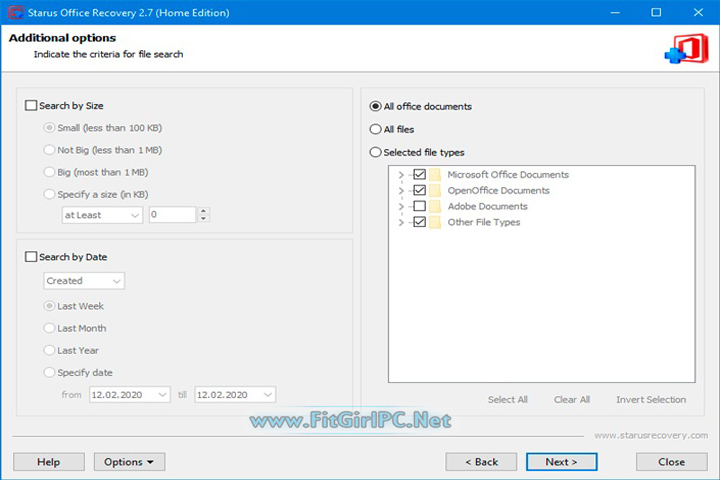
Task: Open the www.starusrecovery.com link
Action: pyautogui.click(x=651, y=435)
